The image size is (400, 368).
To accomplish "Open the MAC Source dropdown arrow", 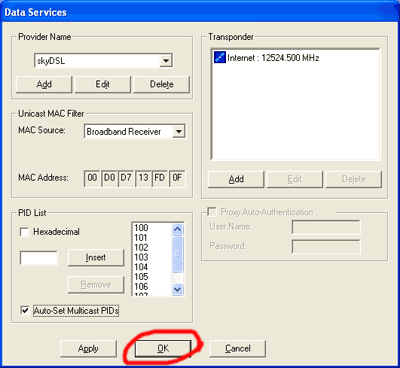I will 179,131.
